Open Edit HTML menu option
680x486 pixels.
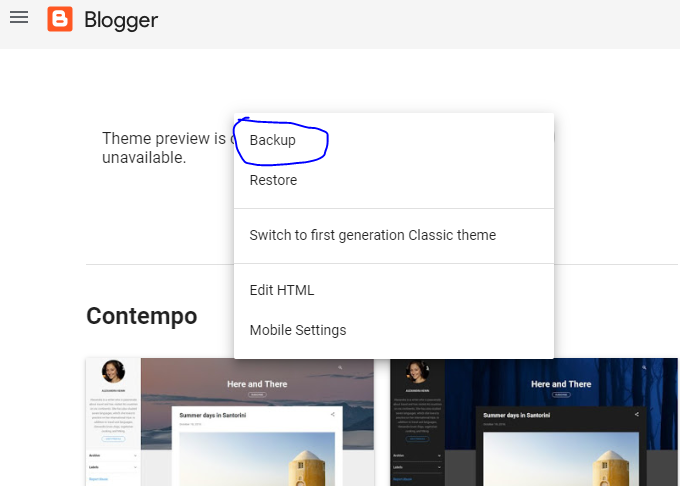tap(394, 290)
